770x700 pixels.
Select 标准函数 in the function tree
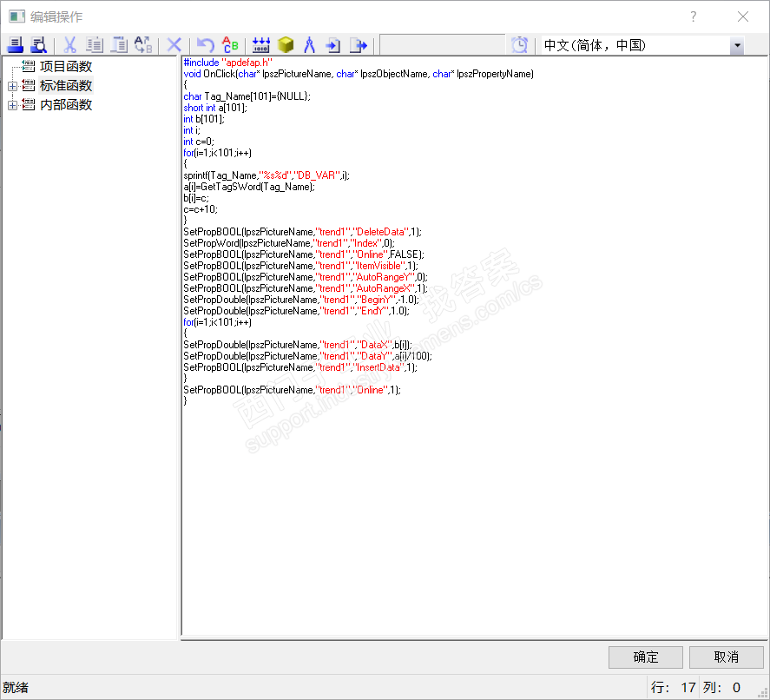(66, 85)
